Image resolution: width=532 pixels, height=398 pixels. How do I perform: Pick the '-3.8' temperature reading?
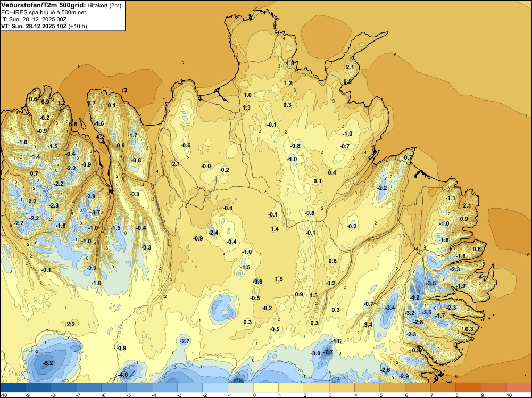click(x=257, y=281)
